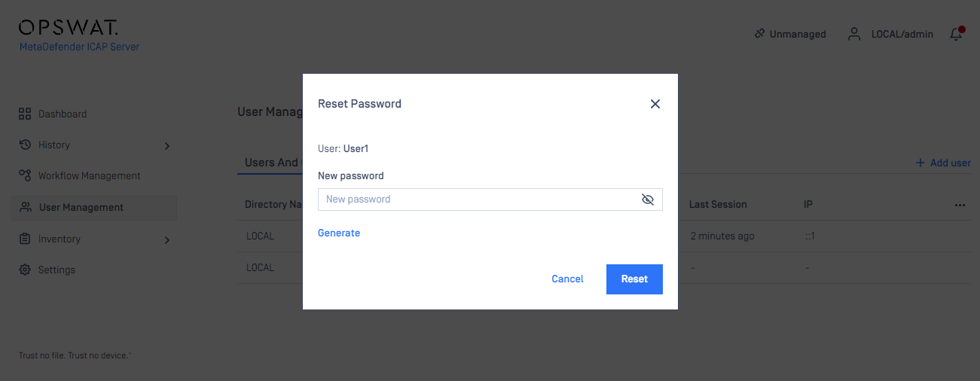
Task: Click the Unmanaged link status icon
Action: (759, 34)
